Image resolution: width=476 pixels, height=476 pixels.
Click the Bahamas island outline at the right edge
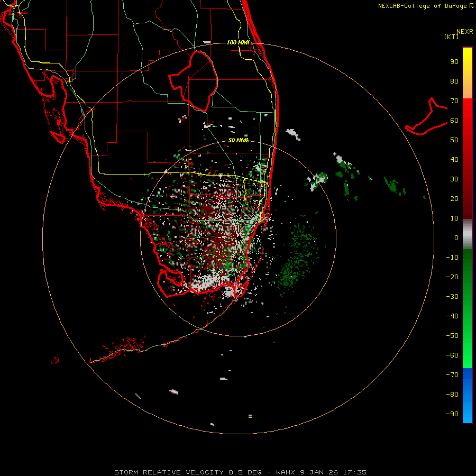(426, 116)
